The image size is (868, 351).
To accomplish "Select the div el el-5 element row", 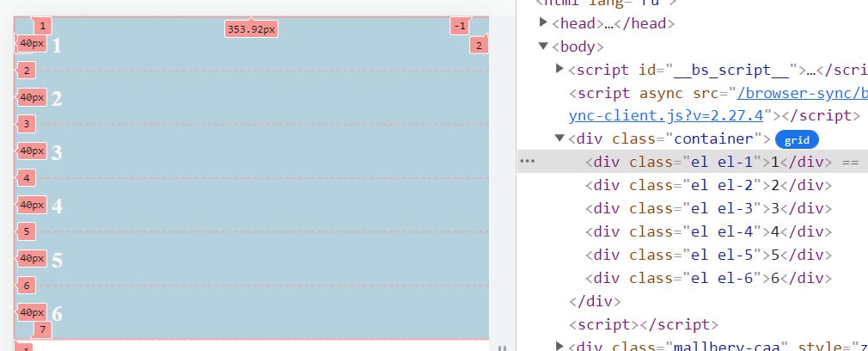I will pyautogui.click(x=693, y=255).
